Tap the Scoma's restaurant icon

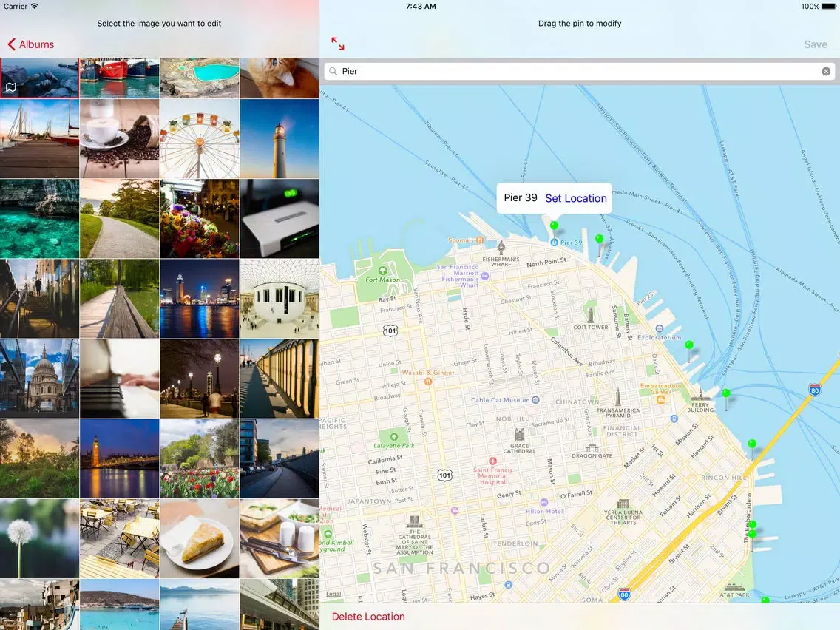[x=480, y=240]
